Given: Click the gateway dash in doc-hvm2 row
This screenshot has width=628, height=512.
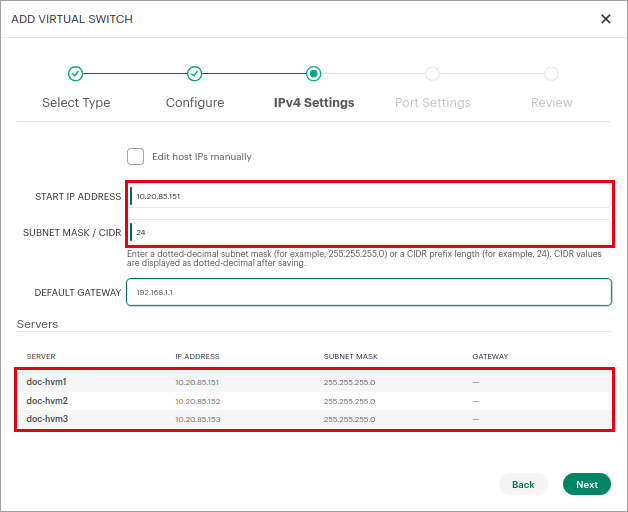Looking at the screenshot, I should click(475, 401).
